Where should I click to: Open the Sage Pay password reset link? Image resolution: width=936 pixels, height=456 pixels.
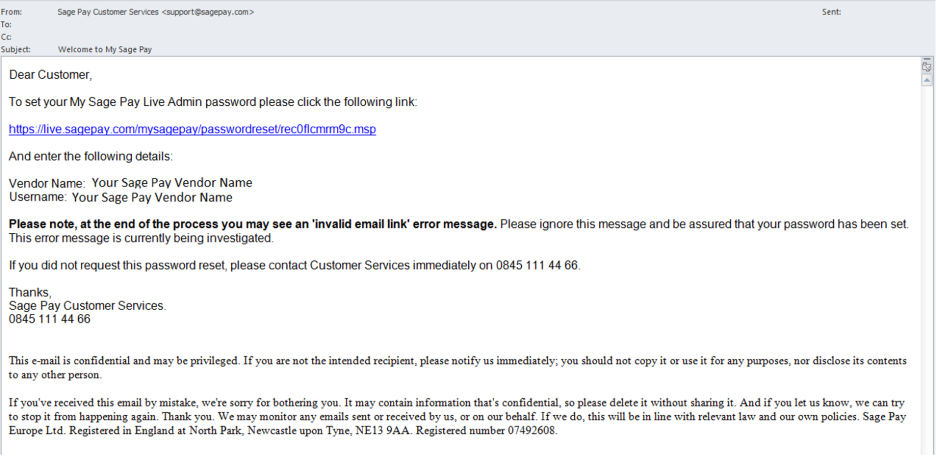click(192, 129)
